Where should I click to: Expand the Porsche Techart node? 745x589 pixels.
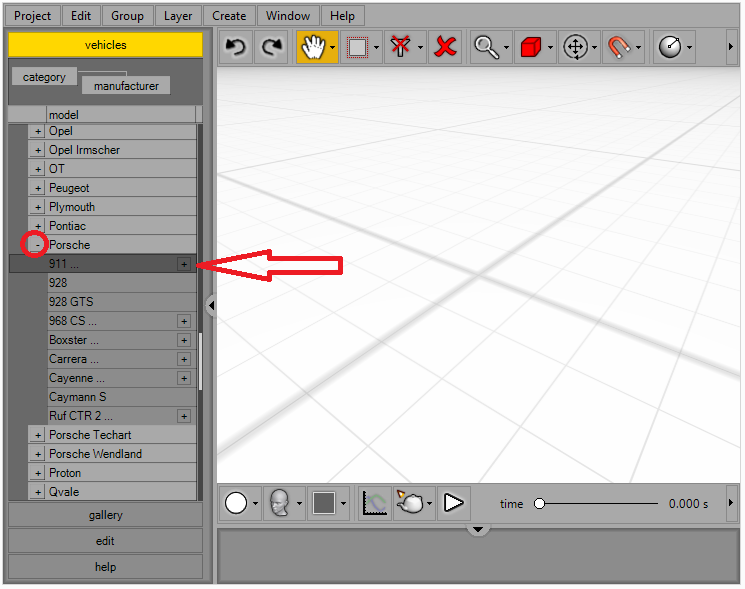coord(38,435)
